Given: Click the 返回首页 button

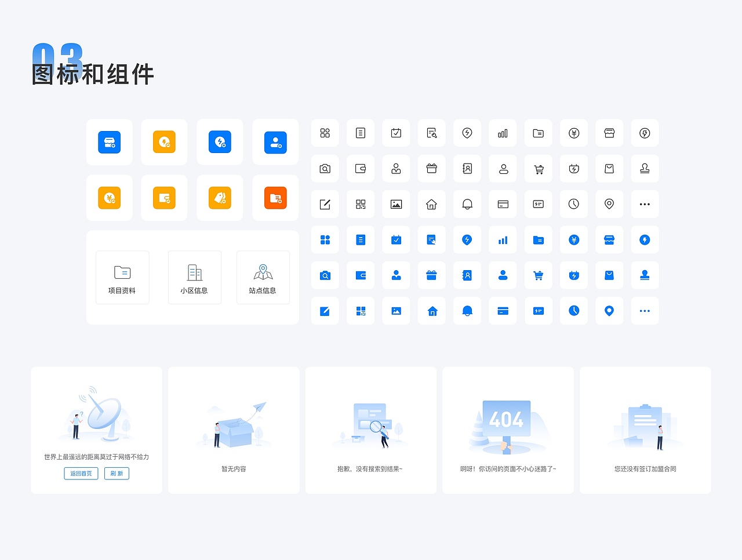Looking at the screenshot, I should [x=81, y=473].
